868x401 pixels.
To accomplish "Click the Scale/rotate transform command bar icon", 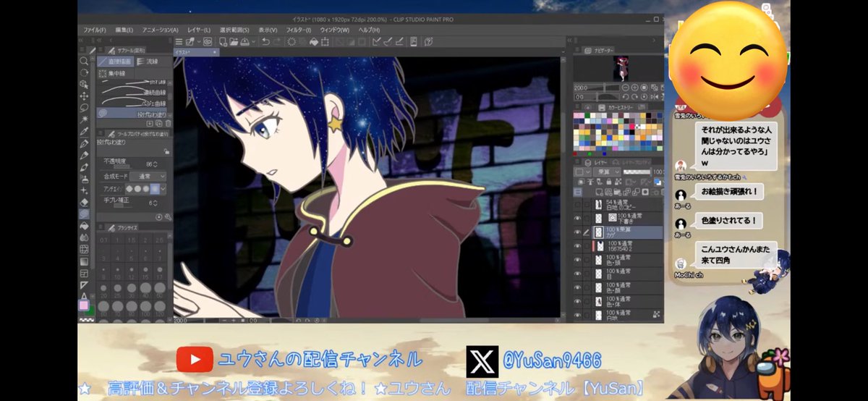I will pyautogui.click(x=325, y=42).
